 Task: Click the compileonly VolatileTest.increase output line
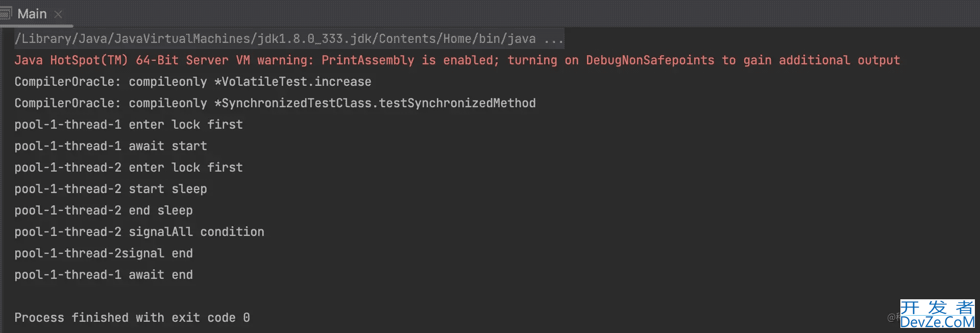coord(193,82)
